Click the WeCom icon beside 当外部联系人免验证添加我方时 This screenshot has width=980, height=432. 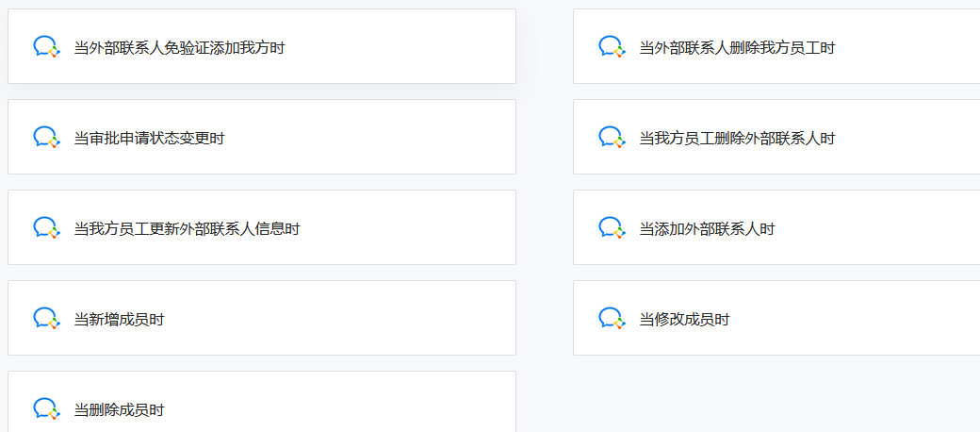[46, 47]
